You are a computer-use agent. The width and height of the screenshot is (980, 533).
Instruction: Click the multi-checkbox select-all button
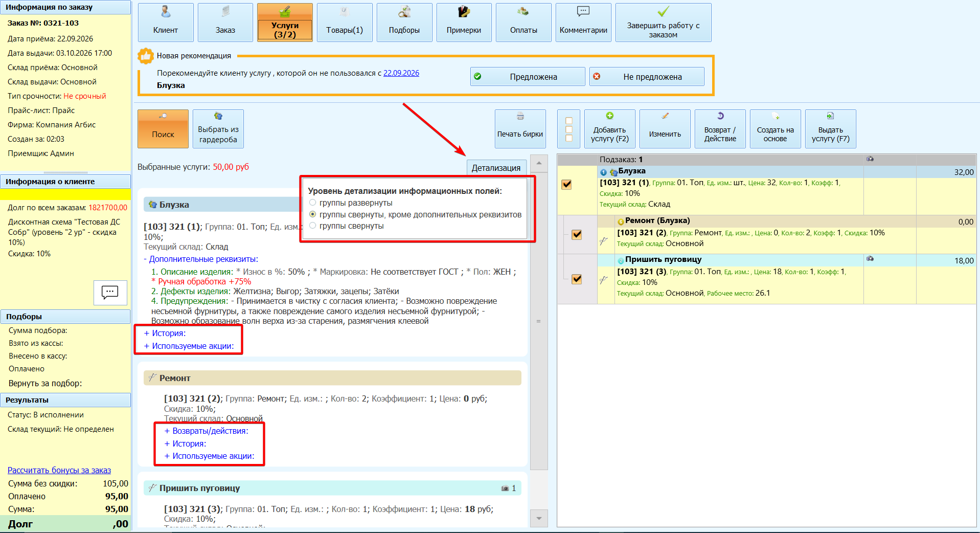tap(568, 129)
